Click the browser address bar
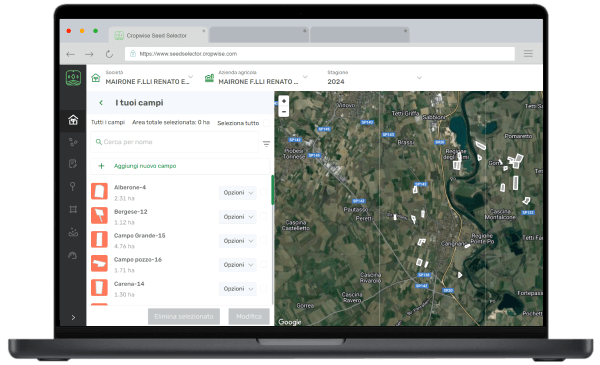The width and height of the screenshot is (600, 365). pyautogui.click(x=320, y=54)
